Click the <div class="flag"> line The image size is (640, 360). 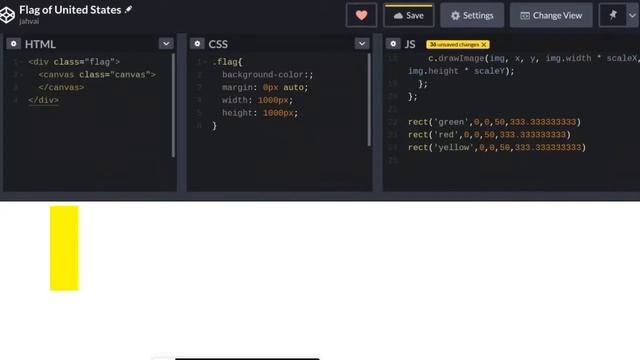point(74,62)
